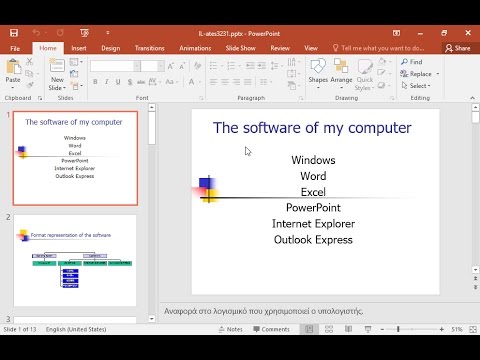
Task: Open the Columns dropdown
Action: tap(265, 82)
